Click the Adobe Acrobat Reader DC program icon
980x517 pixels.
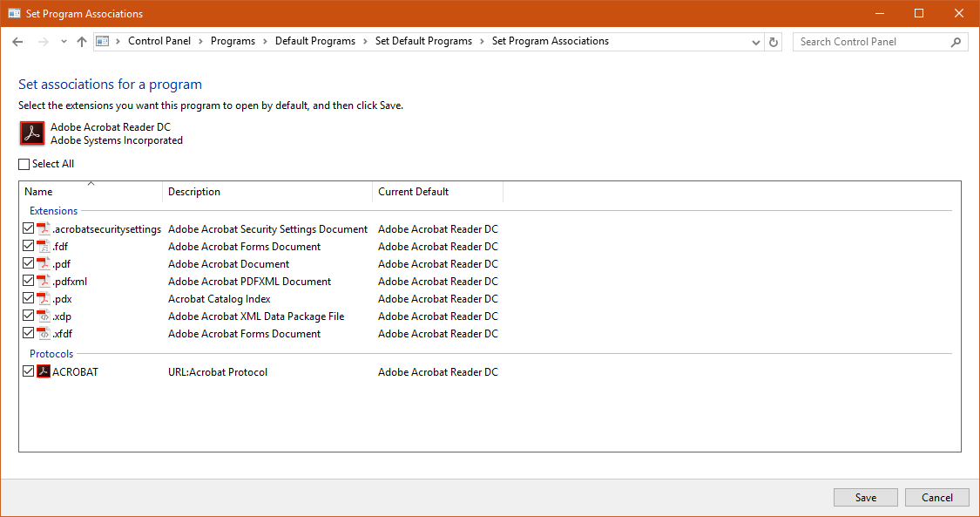coord(32,133)
